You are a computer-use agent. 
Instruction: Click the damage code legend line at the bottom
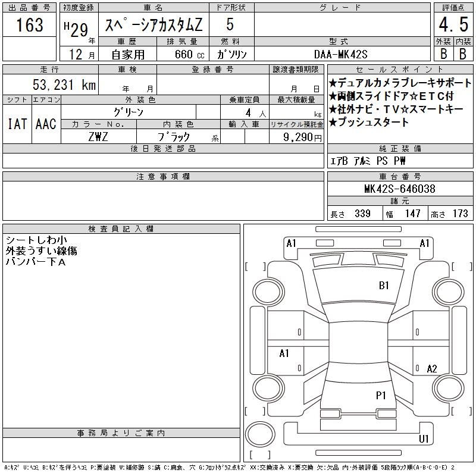click(229, 468)
